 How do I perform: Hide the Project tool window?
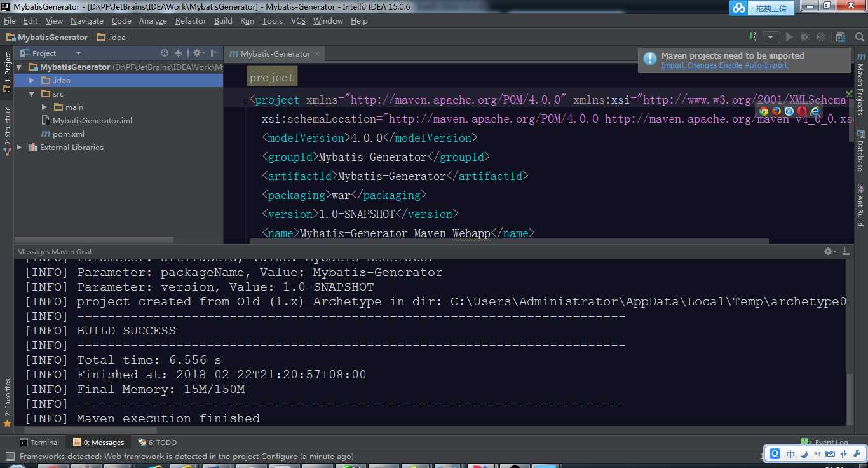point(215,53)
